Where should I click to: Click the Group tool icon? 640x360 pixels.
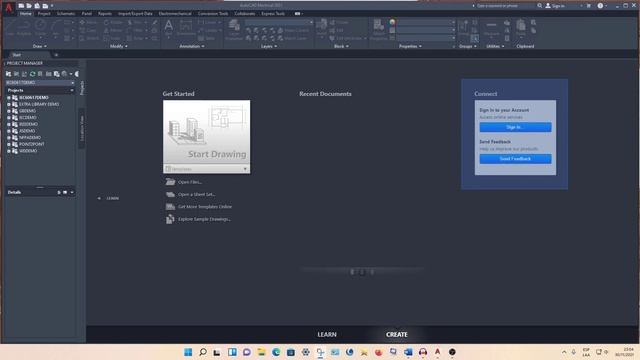(463, 28)
